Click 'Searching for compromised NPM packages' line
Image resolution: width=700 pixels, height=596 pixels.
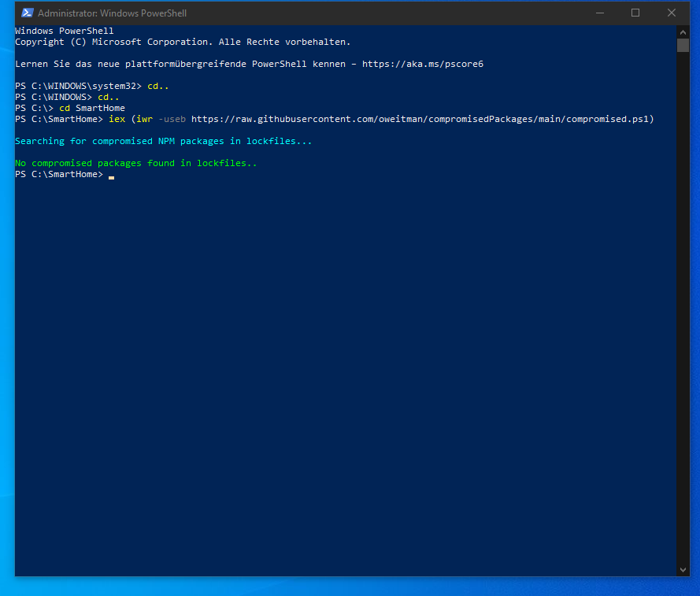pos(164,141)
